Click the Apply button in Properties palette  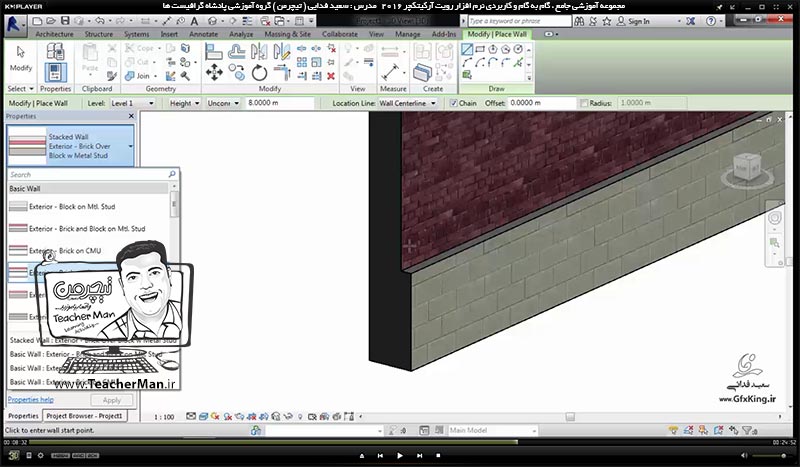pos(112,400)
